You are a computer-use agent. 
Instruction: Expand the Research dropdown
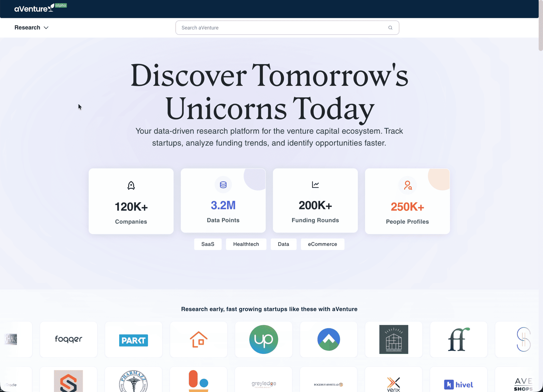coord(31,27)
